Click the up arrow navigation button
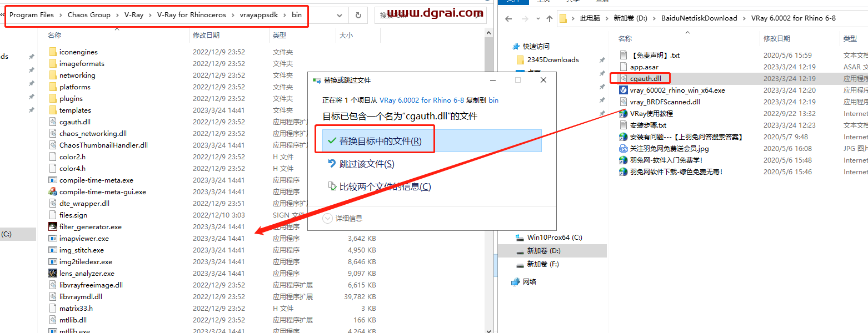Screen dimensions: 868x333 point(549,18)
